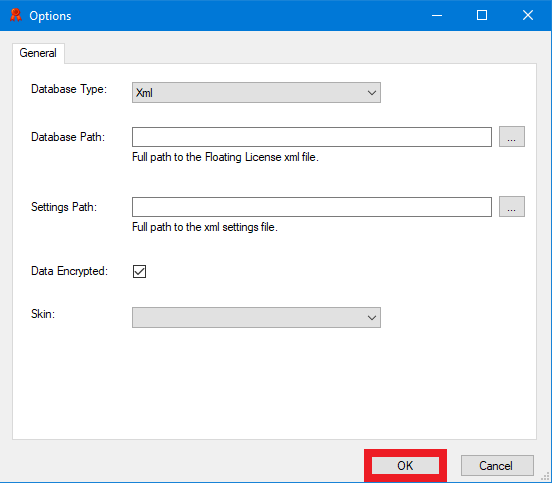Maximize the Options window
The height and width of the screenshot is (483, 552).
coord(482,15)
